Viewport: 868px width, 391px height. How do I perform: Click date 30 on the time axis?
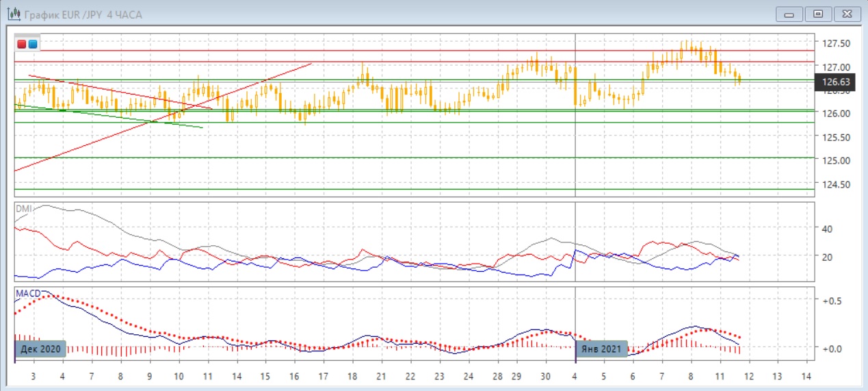(x=545, y=377)
